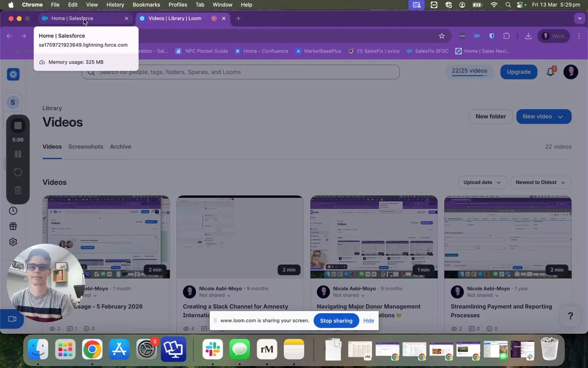Viewport: 588px width, 368px height.
Task: Restart the Loom recording
Action: click(18, 172)
